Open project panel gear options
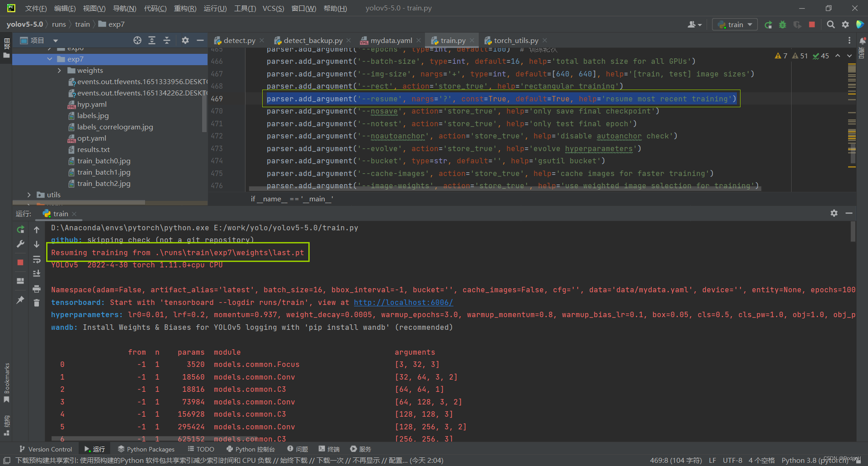 point(185,40)
